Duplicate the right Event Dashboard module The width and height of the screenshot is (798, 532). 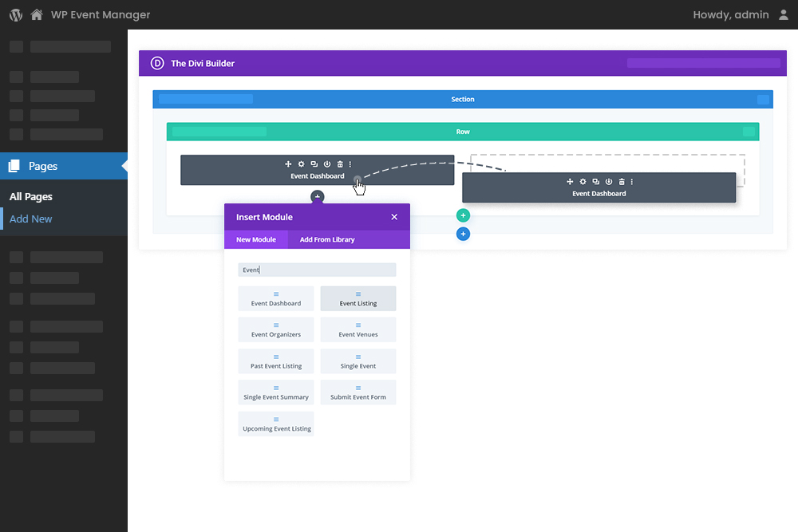coord(596,182)
